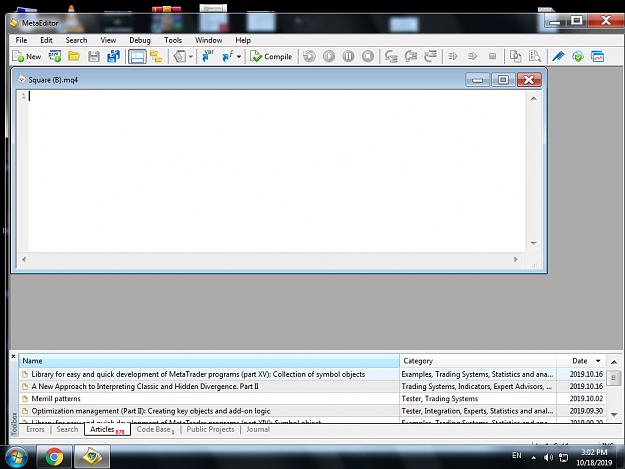Click the volume speaker tray icon

pyautogui.click(x=548, y=458)
